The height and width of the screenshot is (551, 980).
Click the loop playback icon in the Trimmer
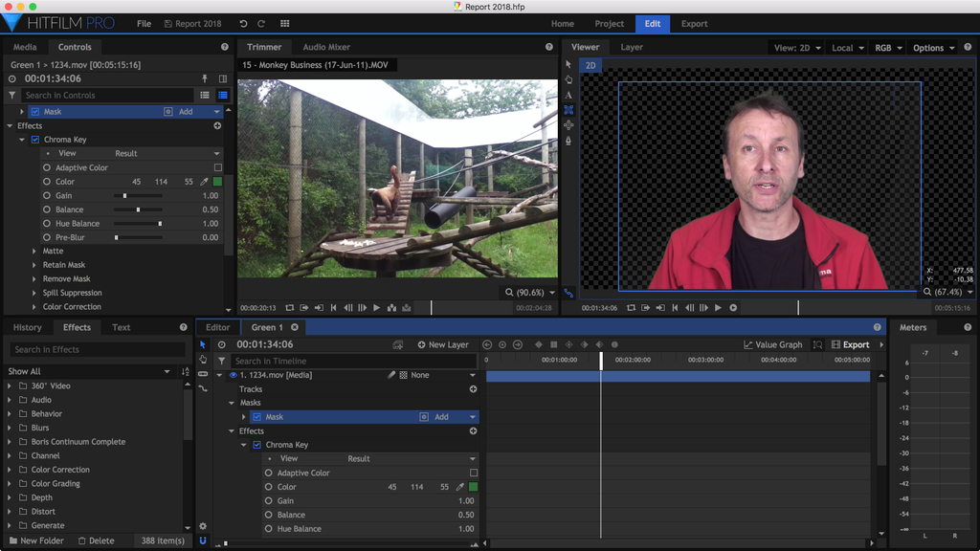[290, 308]
